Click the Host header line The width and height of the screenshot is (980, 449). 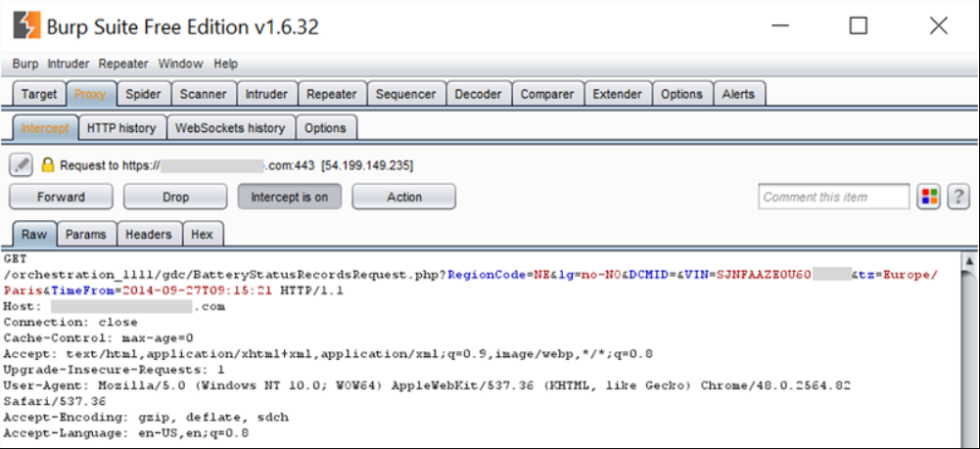[115, 306]
